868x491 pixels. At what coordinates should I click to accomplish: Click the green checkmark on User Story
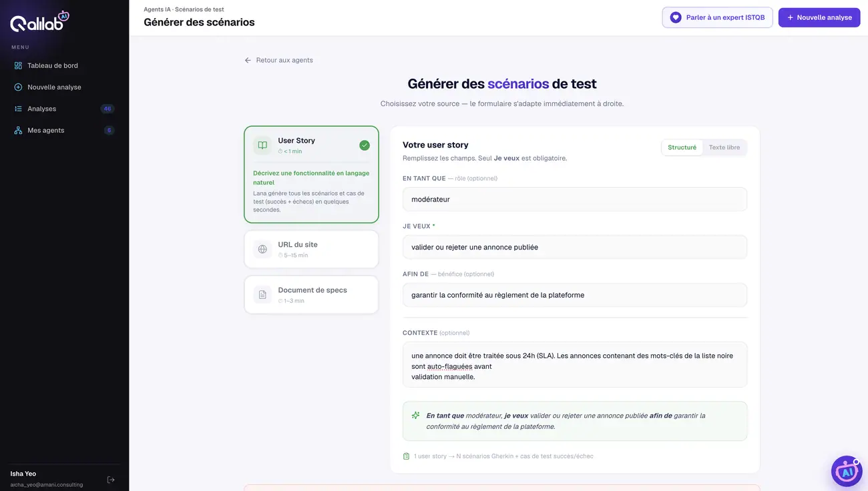click(x=364, y=145)
